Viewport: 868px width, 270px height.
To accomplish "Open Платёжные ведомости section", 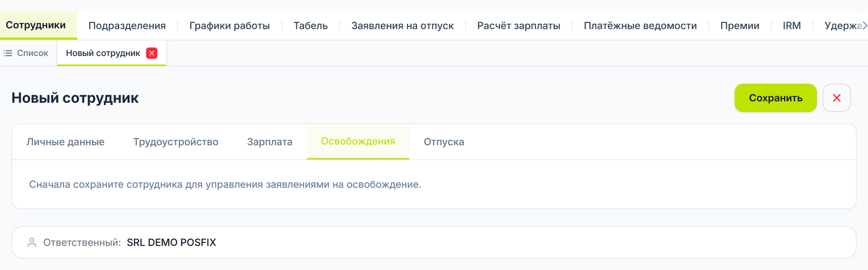I will (640, 26).
